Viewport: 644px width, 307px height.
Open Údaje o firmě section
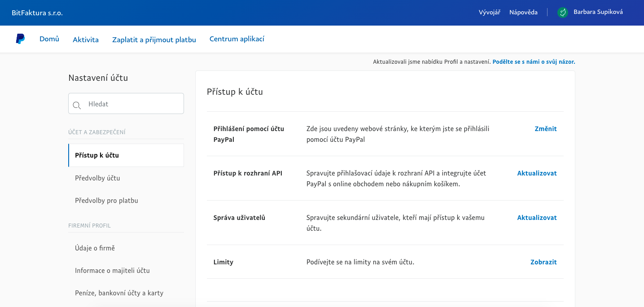95,248
